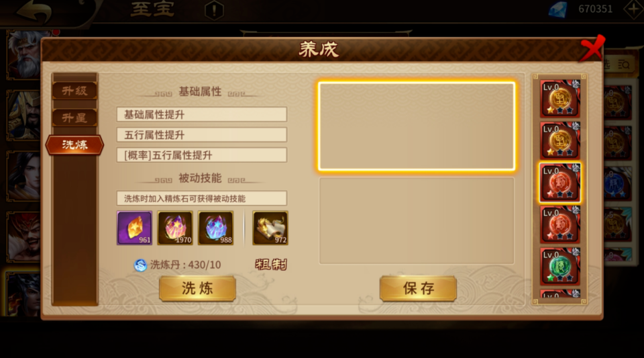Click the blue 洗炼丹 currency icon
This screenshot has width=644, height=358.
140,265
